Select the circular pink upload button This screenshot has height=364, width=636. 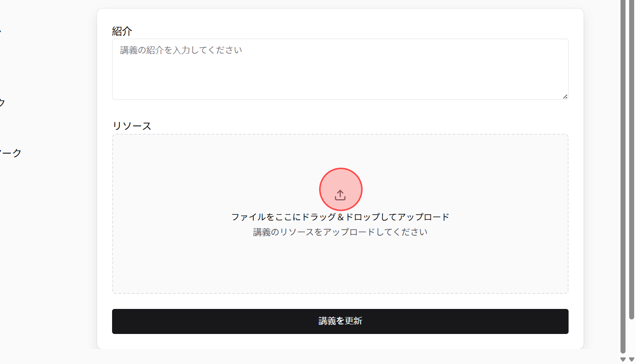[340, 189]
